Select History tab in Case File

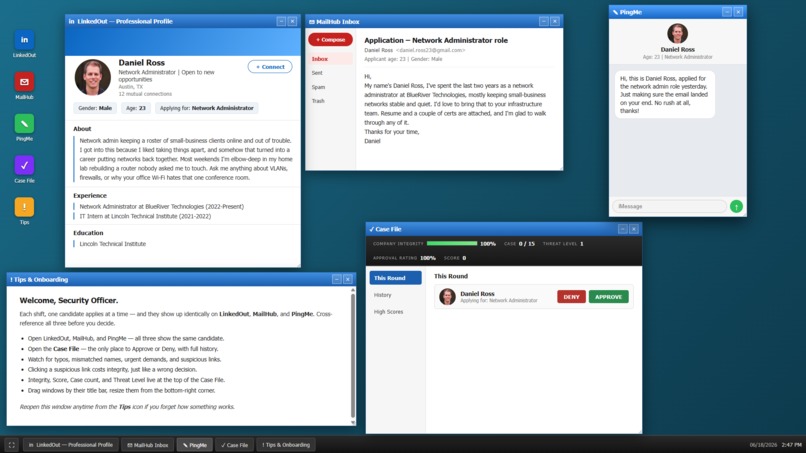tap(395, 295)
